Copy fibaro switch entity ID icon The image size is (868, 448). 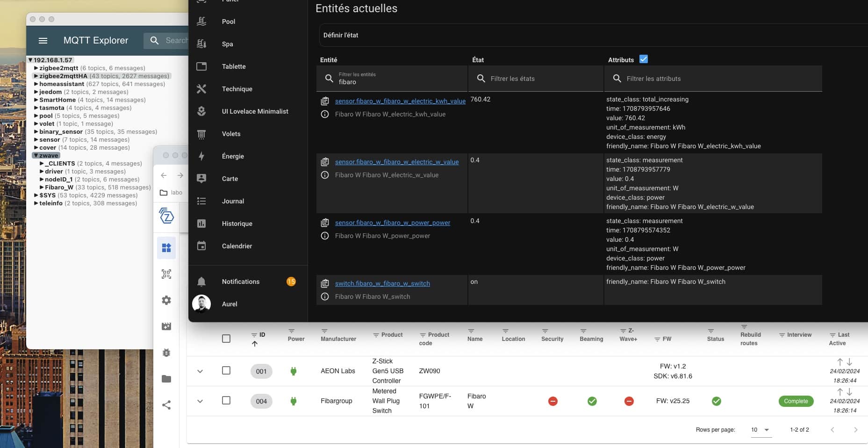pyautogui.click(x=325, y=283)
